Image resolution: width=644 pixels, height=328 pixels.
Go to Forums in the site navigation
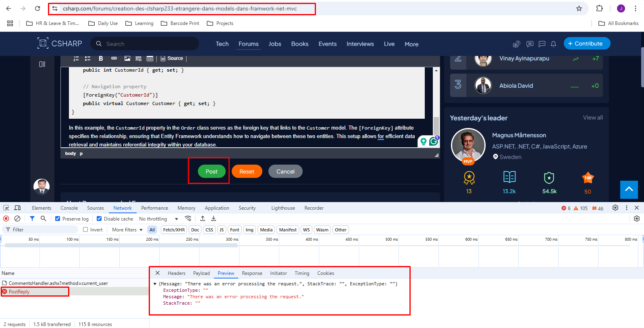(249, 44)
